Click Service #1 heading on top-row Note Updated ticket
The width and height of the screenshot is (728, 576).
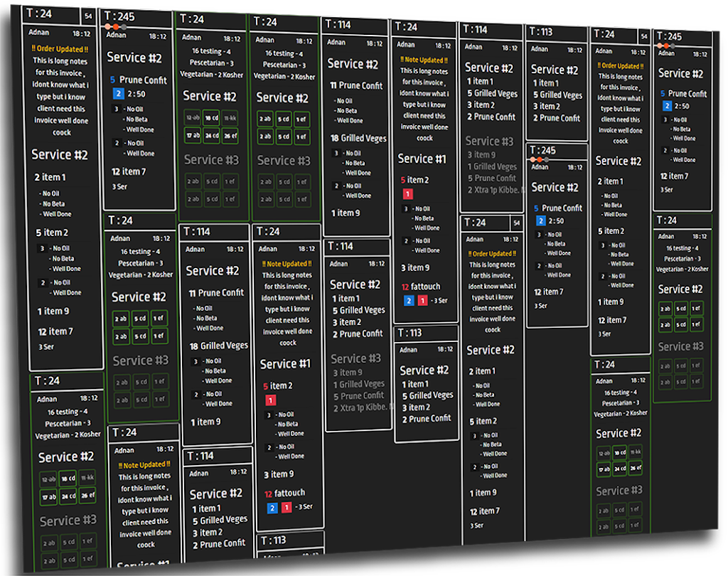pyautogui.click(x=422, y=159)
